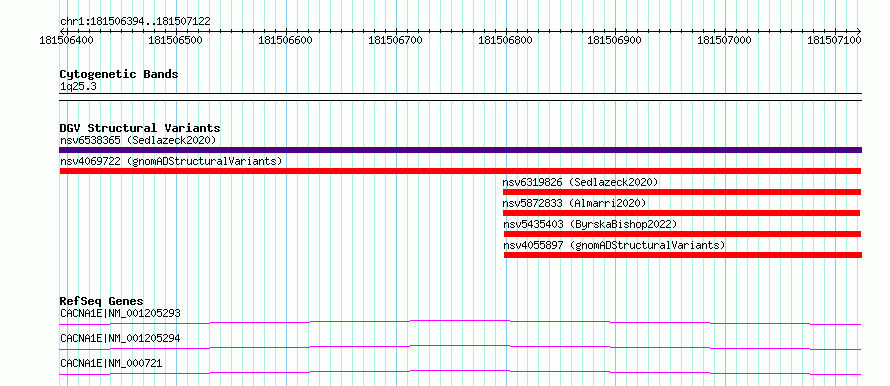Viewport: 890px width, 386px height.
Task: Open the DGV Structural Variants track title
Action: coord(140,128)
